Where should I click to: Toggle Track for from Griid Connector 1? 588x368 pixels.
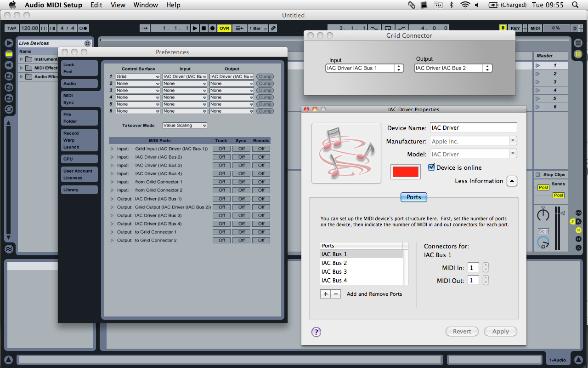[x=221, y=182]
